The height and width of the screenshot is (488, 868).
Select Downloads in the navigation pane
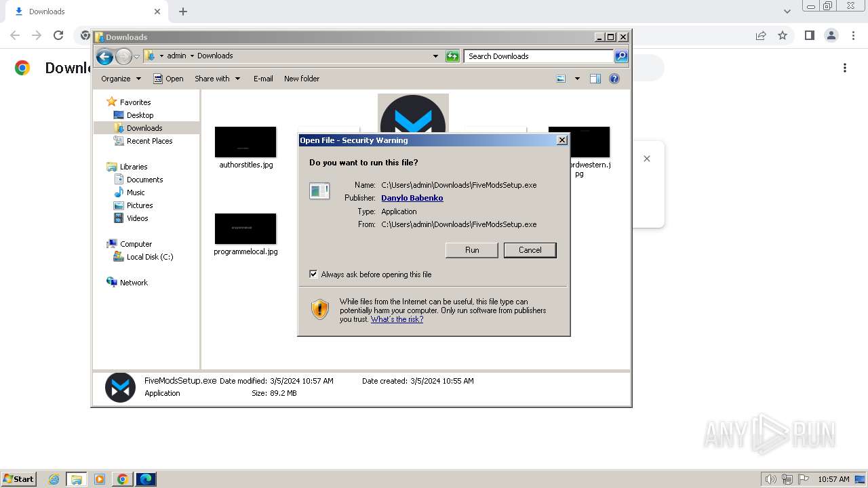(x=144, y=128)
